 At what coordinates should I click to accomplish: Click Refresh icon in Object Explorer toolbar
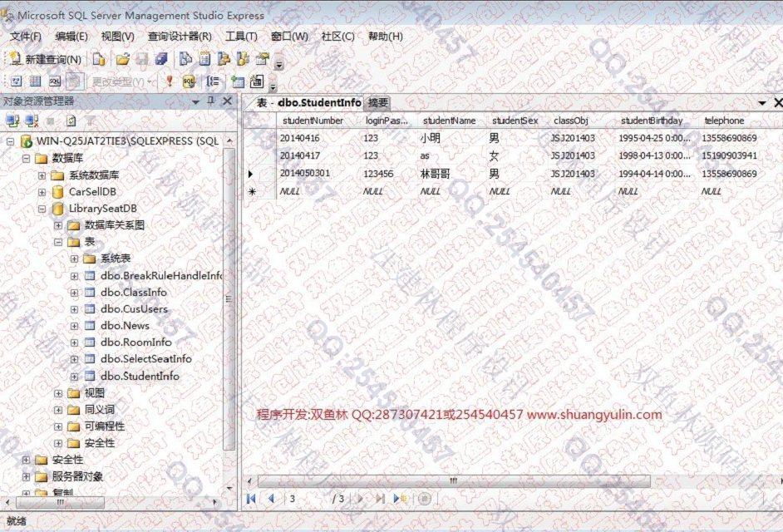(71, 121)
